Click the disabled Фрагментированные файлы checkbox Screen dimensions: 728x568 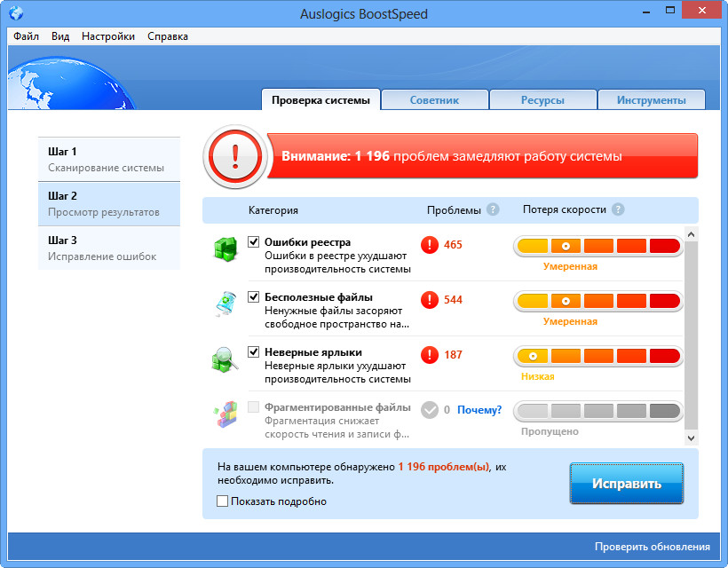[254, 407]
